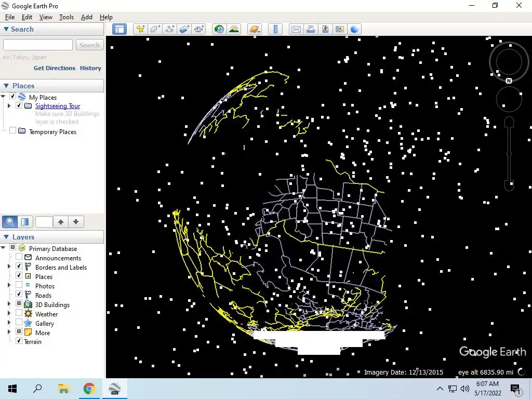Image resolution: width=532 pixels, height=399 pixels.
Task: Move selected place up with arrow
Action: (61, 222)
